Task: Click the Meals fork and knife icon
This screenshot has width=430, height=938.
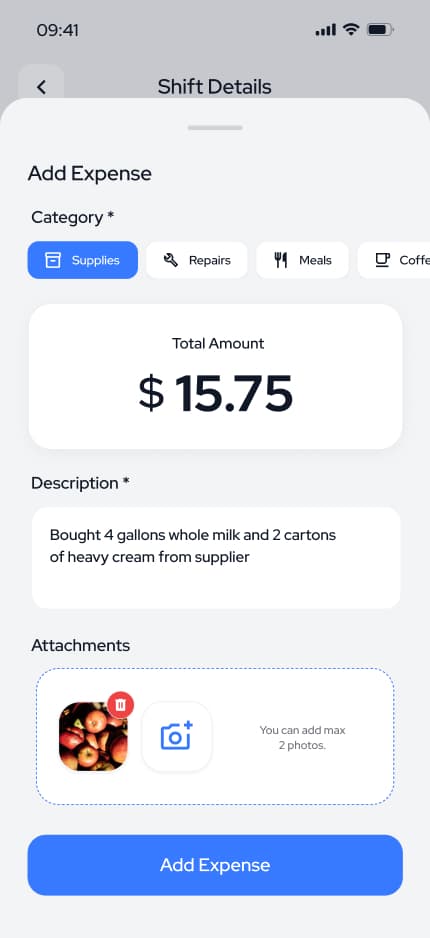Action: 281,260
